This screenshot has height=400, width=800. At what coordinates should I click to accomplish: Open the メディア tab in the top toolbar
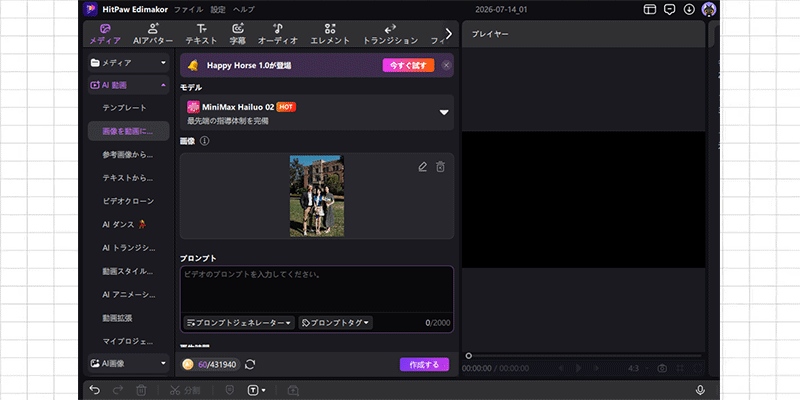coord(105,34)
